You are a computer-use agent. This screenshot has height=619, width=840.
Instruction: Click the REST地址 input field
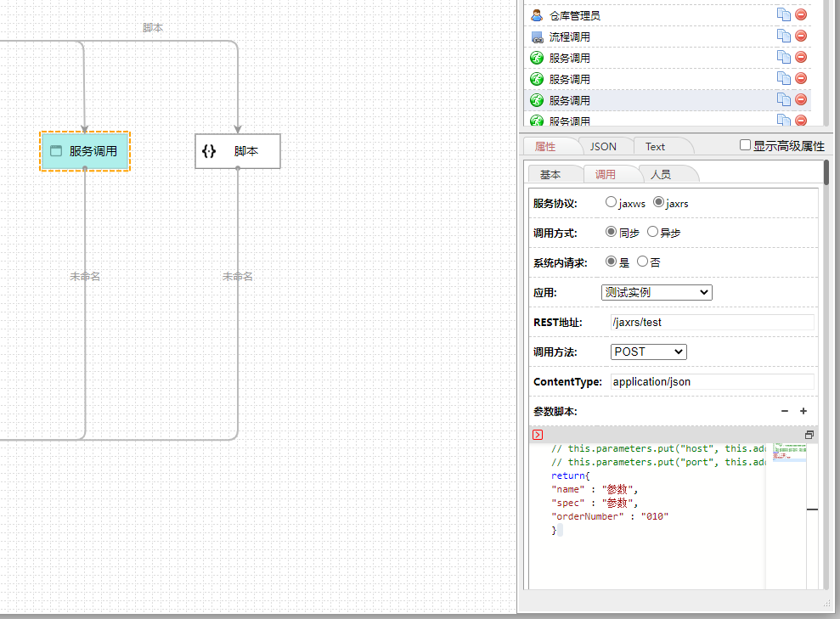(x=712, y=322)
